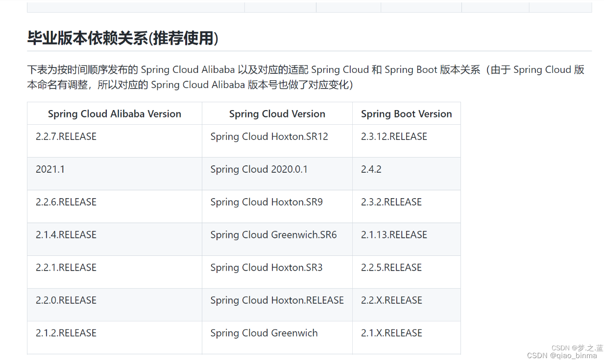604x364 pixels.
Task: Click the paragraph starting with 下表为按时间顺序发布的
Action: (306, 77)
